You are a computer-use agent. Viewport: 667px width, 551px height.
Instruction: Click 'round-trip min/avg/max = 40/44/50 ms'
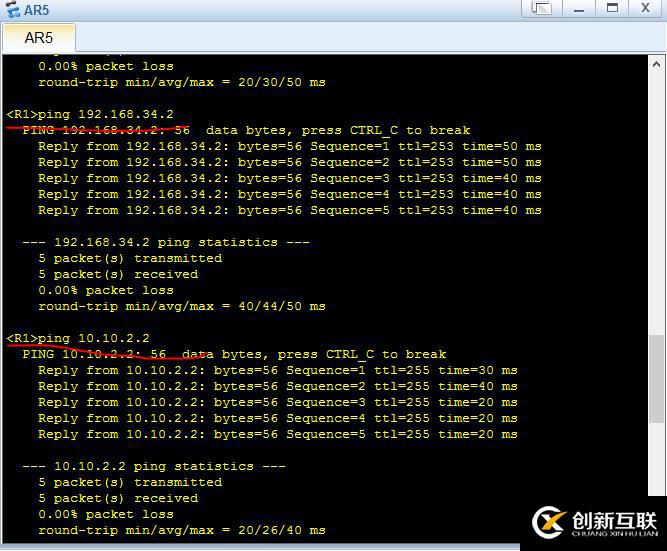pyautogui.click(x=182, y=306)
